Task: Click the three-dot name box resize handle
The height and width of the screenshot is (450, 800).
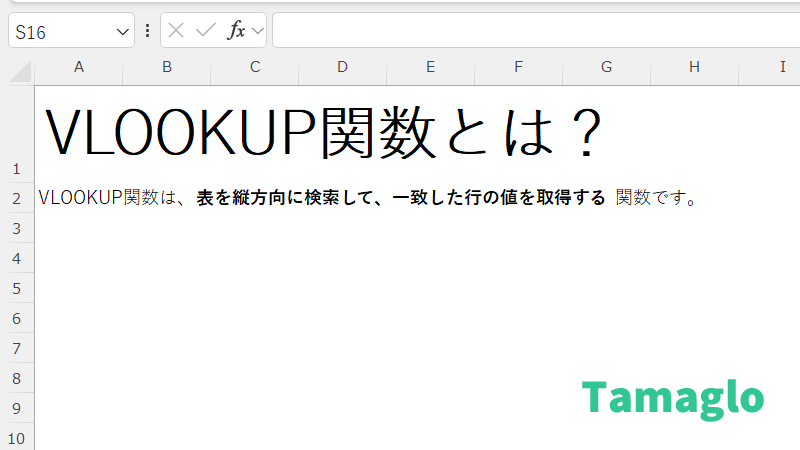Action: [x=148, y=31]
